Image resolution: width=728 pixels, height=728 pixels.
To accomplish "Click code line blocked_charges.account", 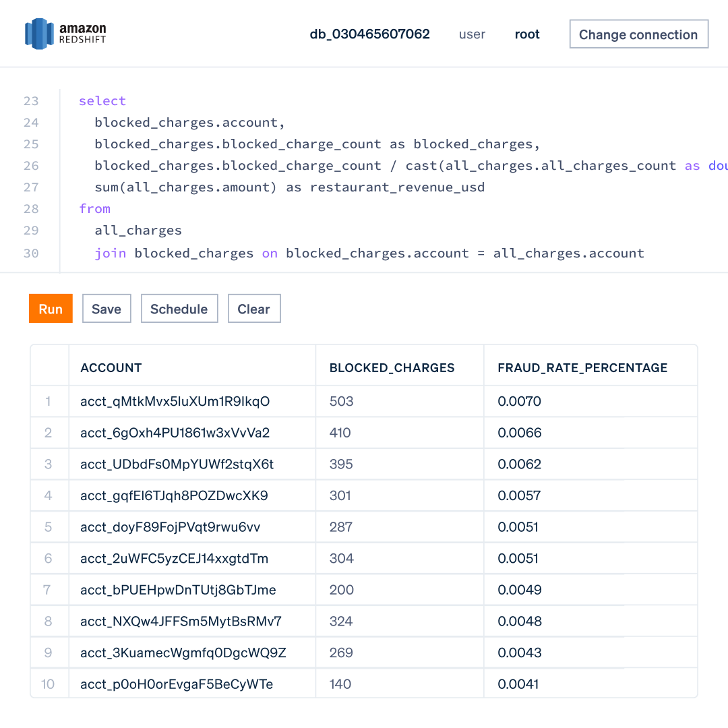I will (189, 123).
